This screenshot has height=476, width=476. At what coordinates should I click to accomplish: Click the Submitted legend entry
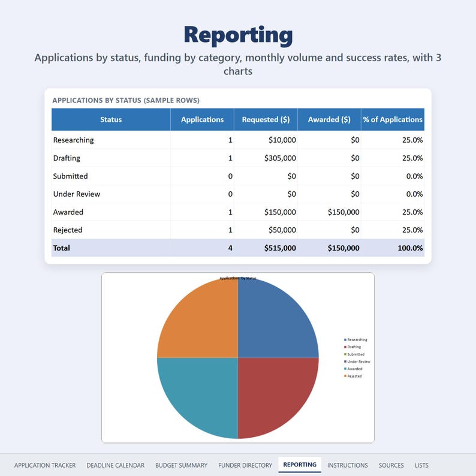354,354
